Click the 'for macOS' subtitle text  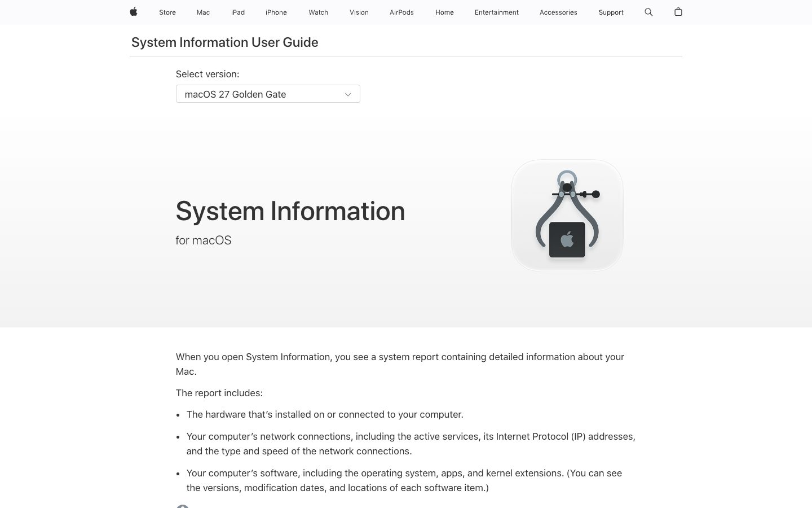[x=204, y=240]
